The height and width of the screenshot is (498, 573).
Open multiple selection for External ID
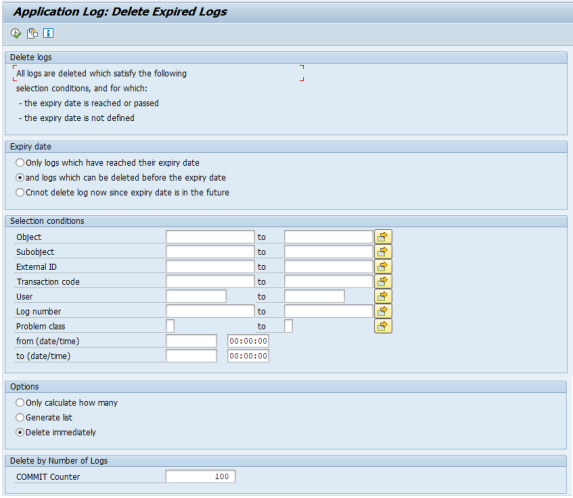[383, 267]
